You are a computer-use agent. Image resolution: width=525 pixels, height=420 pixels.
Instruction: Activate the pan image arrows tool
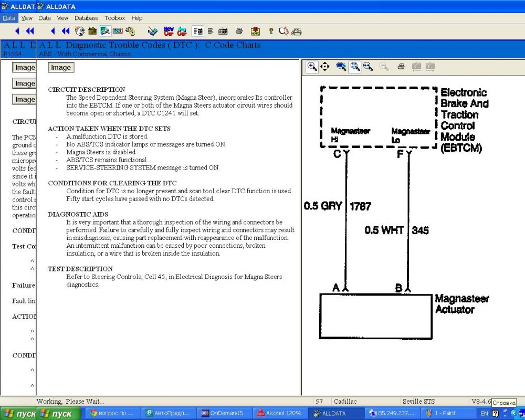point(324,67)
